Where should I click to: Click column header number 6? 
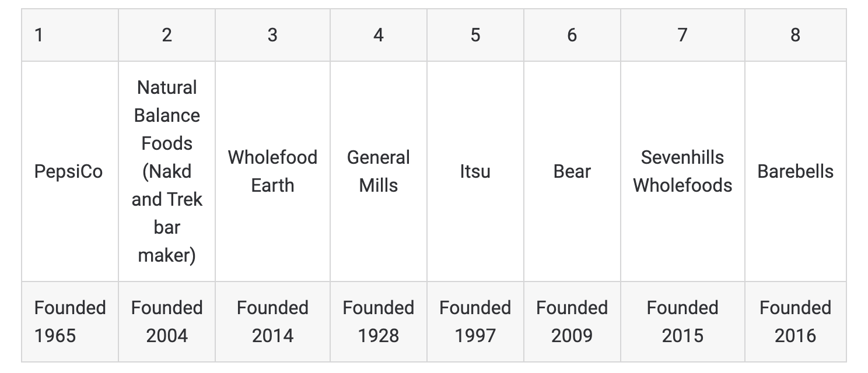click(572, 36)
